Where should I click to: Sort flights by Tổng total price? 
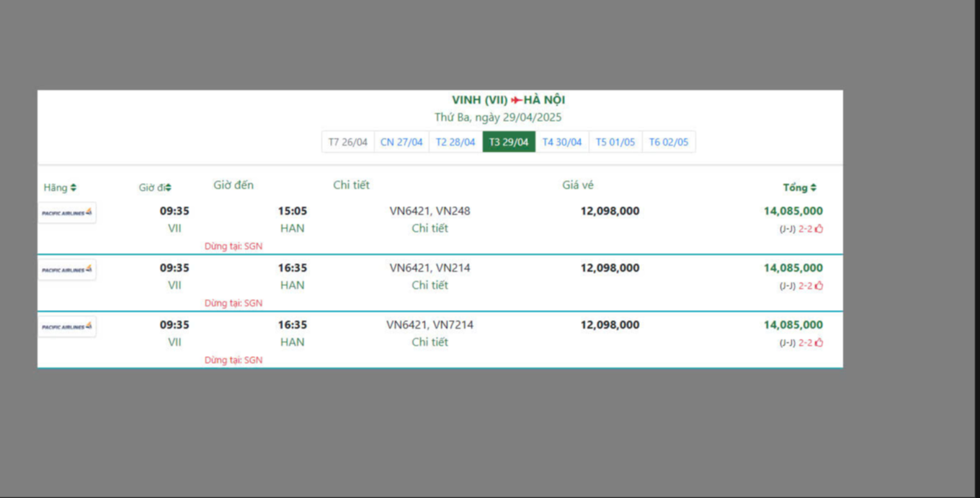(x=799, y=187)
